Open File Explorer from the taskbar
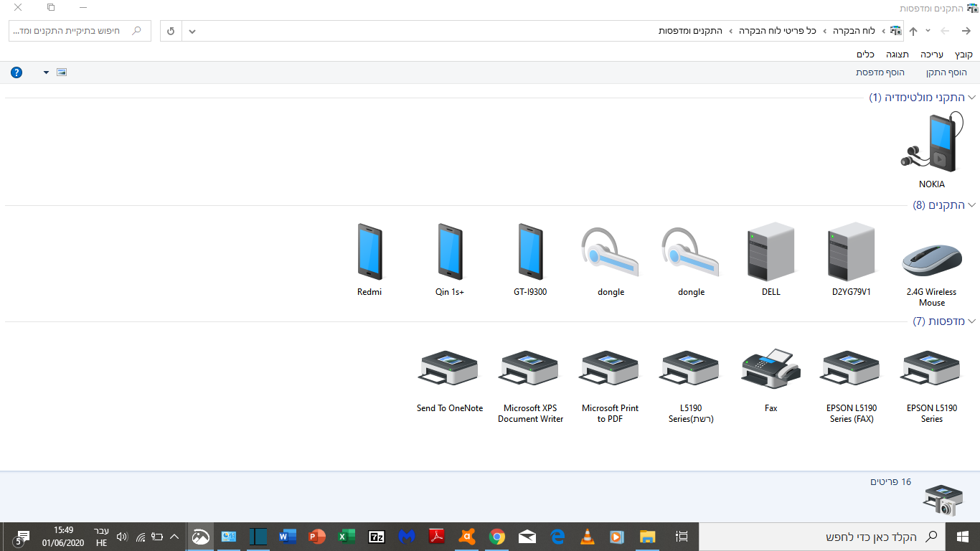Viewport: 980px width, 551px height. (x=648, y=536)
